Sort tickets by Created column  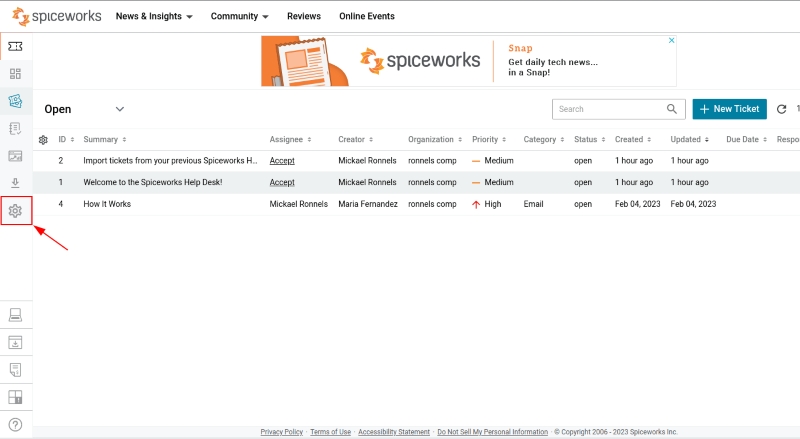633,139
